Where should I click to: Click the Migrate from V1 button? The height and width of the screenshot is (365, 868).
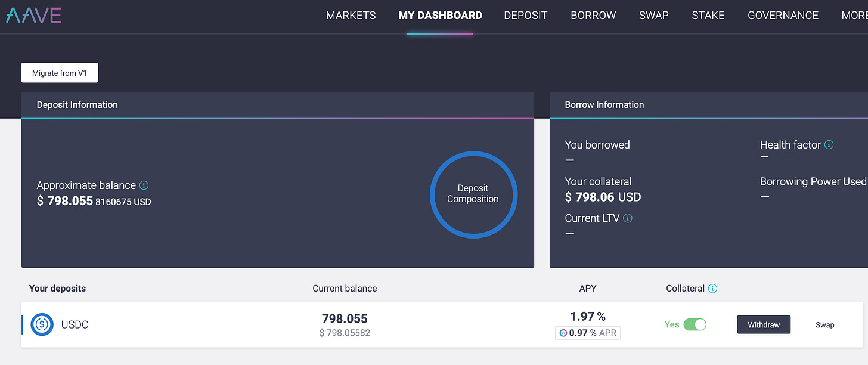[x=60, y=73]
